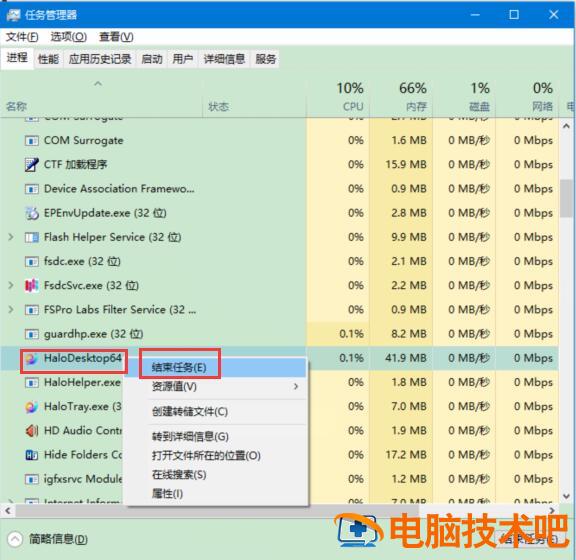The image size is (576, 560).
Task: Select the 15.9 MB memory value
Action: (406, 164)
